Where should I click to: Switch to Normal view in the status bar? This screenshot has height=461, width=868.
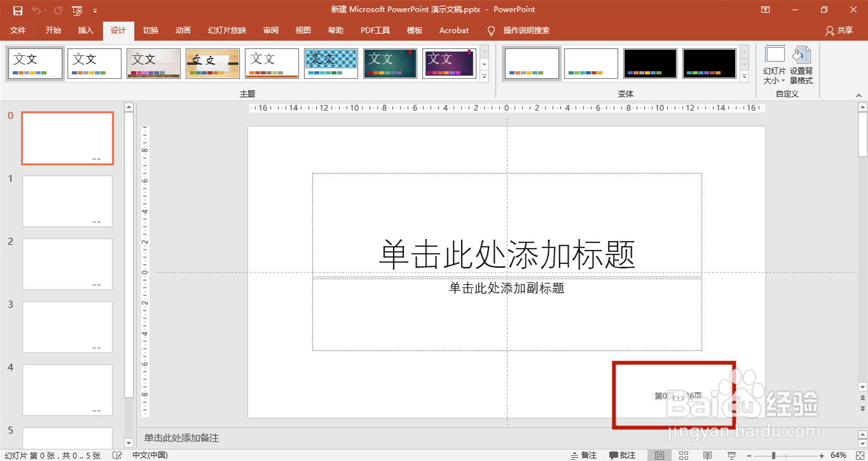click(660, 455)
